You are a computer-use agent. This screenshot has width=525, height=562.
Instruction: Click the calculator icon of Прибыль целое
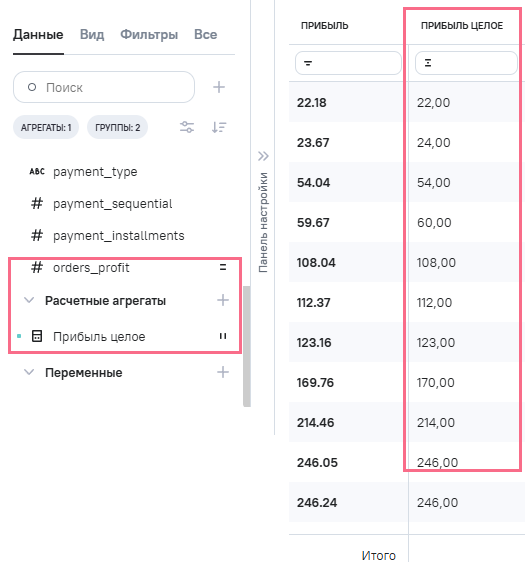coord(37,336)
